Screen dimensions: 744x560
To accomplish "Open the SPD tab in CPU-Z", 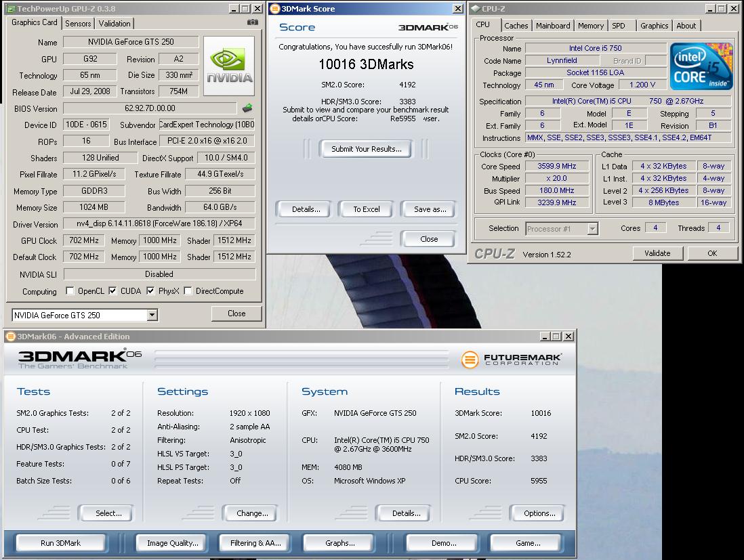I will pos(619,26).
